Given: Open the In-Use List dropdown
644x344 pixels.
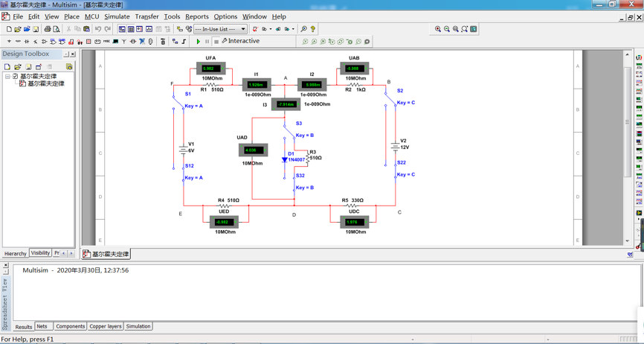Looking at the screenshot, I should point(242,29).
